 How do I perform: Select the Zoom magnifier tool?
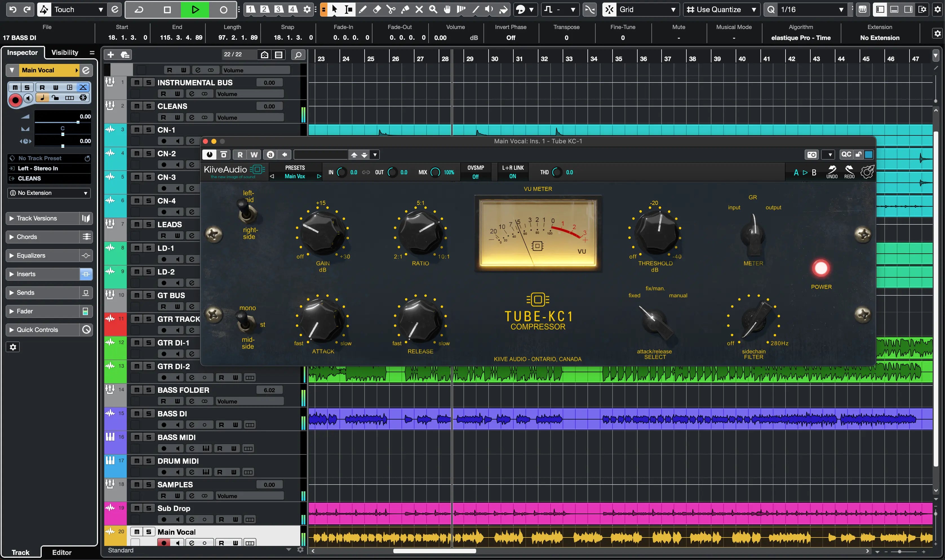pos(433,10)
